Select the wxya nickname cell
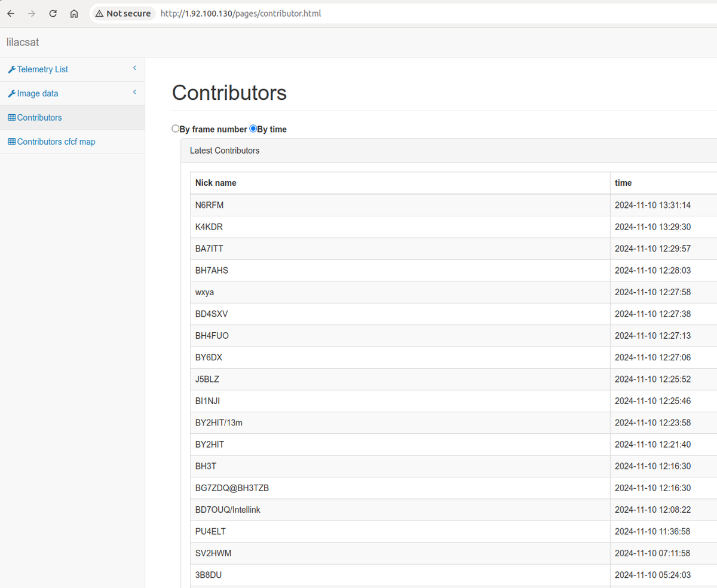 pyautogui.click(x=400, y=292)
